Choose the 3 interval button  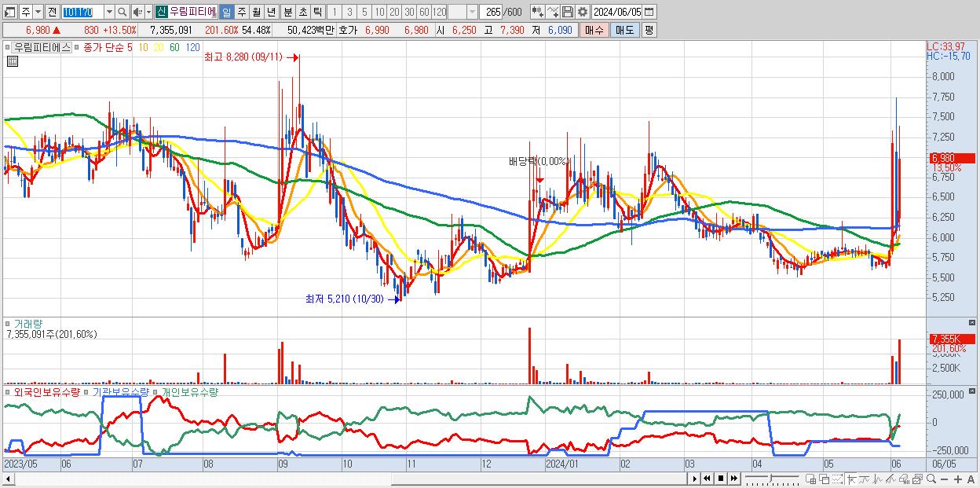[x=349, y=13]
